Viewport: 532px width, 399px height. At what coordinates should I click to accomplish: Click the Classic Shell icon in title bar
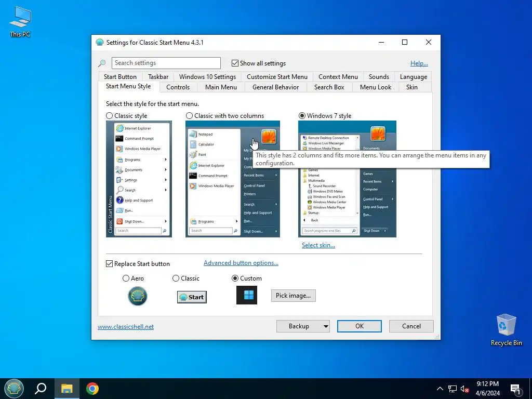[x=99, y=43]
